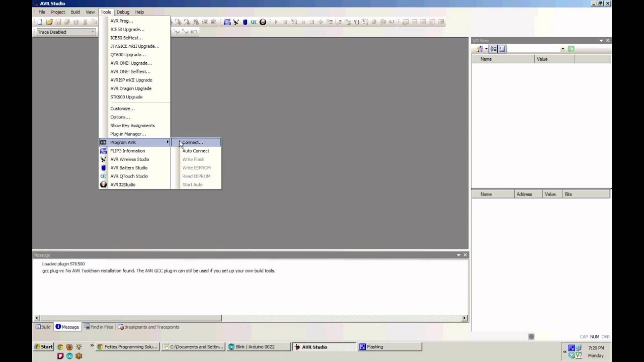Choose Show Key Assignments entry
The height and width of the screenshot is (362, 644).
[135, 126]
